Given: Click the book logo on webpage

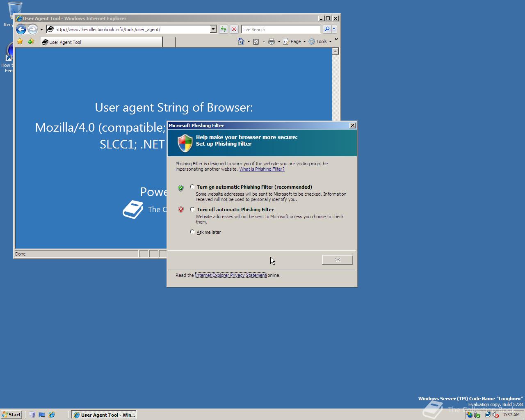Looking at the screenshot, I should click(133, 209).
